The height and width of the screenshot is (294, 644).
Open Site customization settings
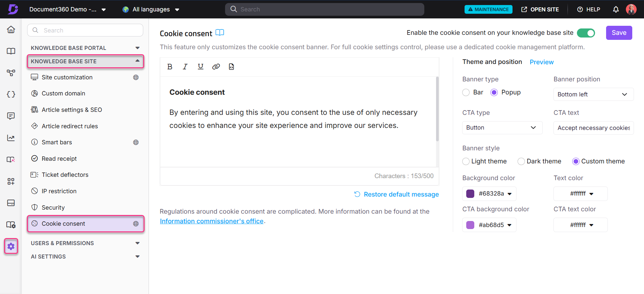[67, 77]
